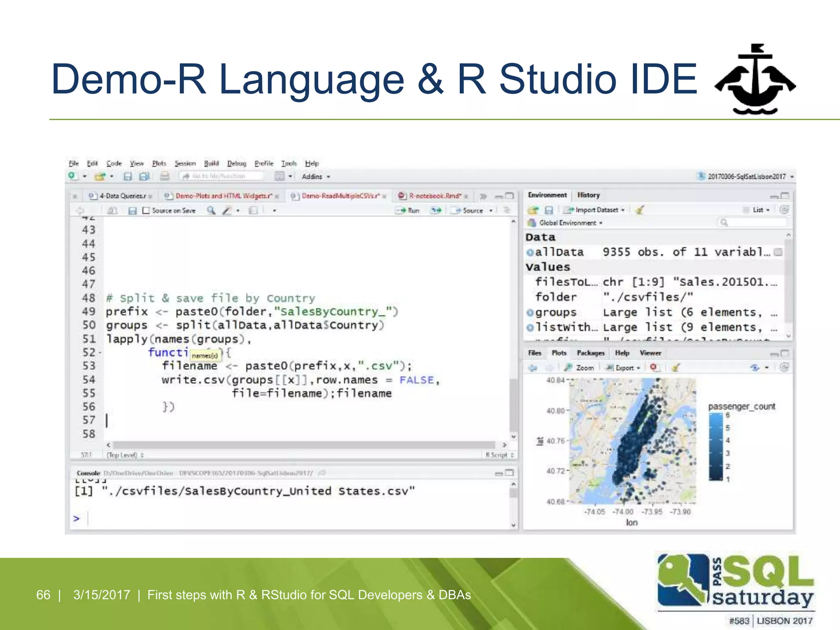The height and width of the screenshot is (630, 840).
Task: Toggle the Source on Save checkbox
Action: click(x=146, y=210)
